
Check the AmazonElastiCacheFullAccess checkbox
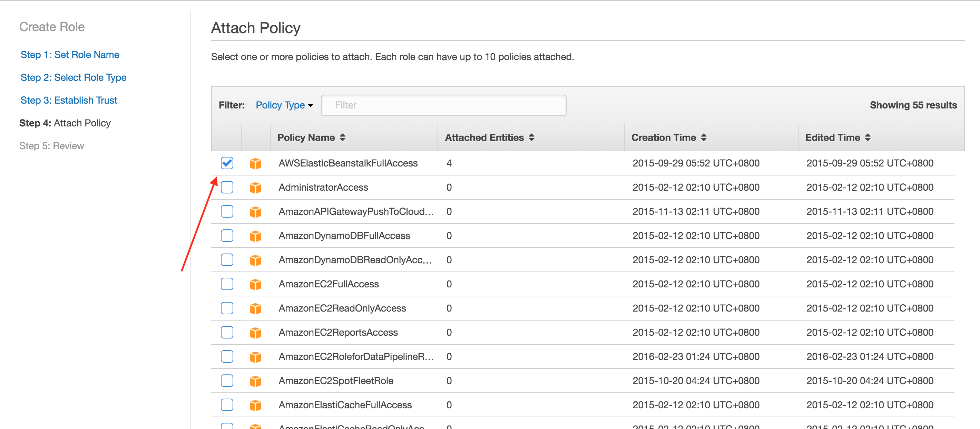pos(227,404)
